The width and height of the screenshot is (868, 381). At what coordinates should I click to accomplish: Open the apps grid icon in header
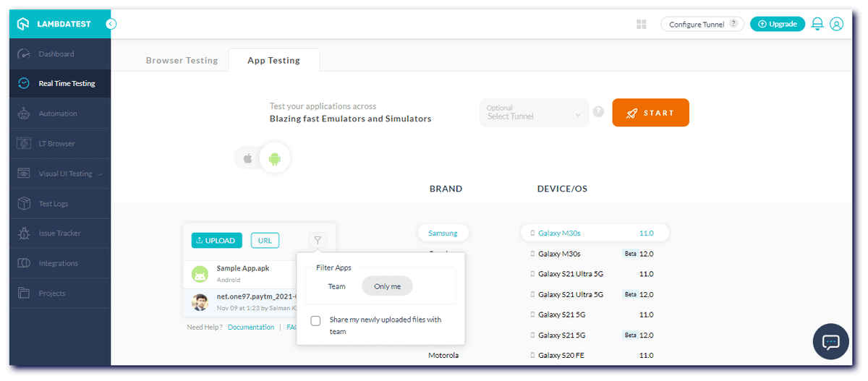click(x=641, y=25)
